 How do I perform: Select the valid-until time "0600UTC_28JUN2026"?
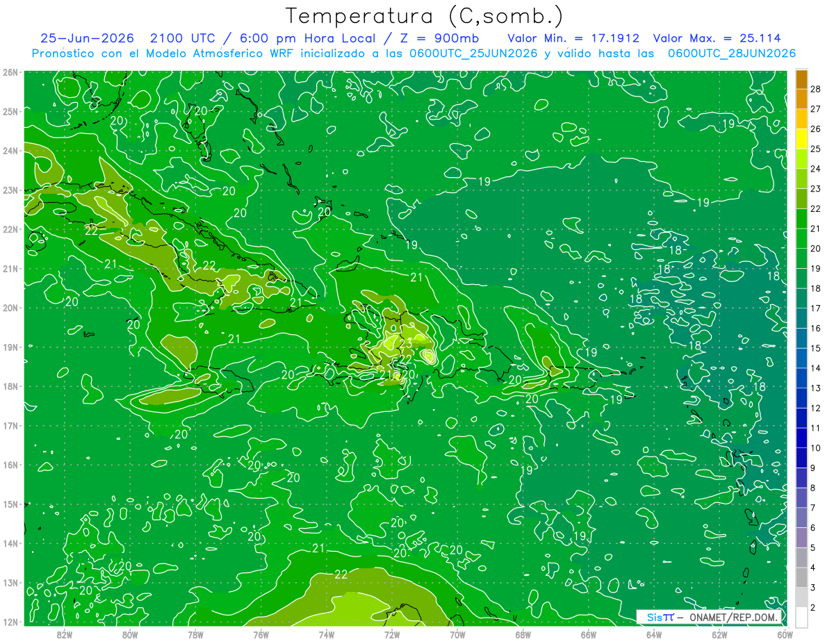click(731, 53)
